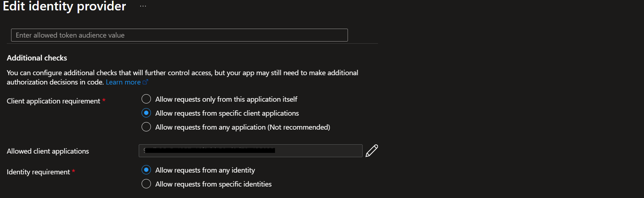
Task: Click the Additional checks section heading
Action: (37, 58)
